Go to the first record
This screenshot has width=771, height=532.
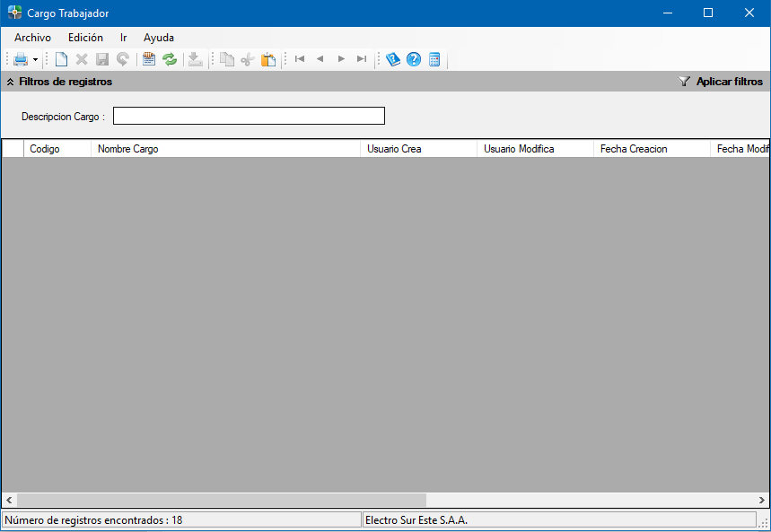pyautogui.click(x=300, y=59)
